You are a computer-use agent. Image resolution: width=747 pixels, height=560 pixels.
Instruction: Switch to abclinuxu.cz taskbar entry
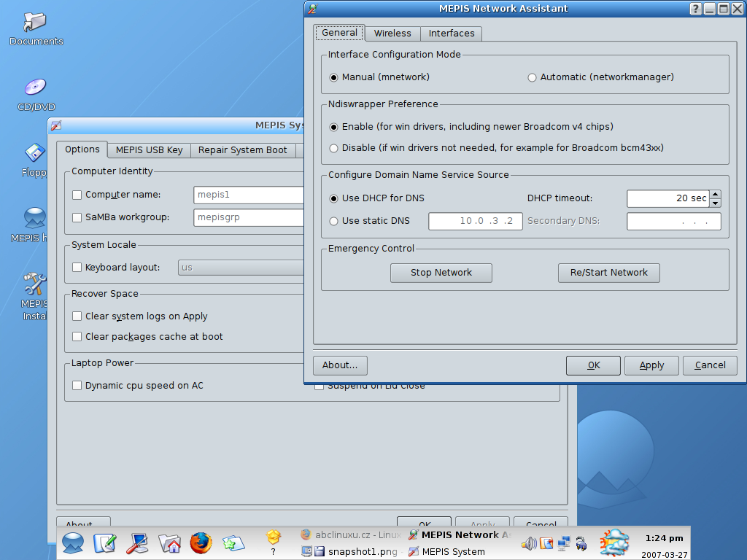[351, 534]
